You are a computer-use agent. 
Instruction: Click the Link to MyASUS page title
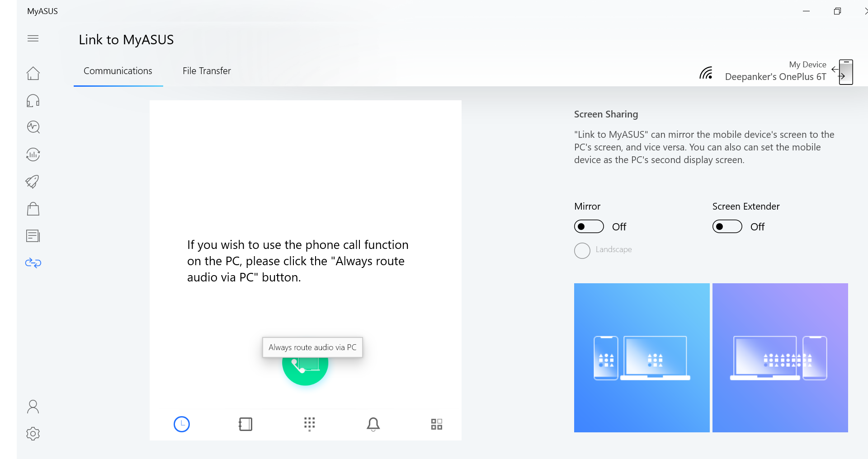(x=126, y=40)
